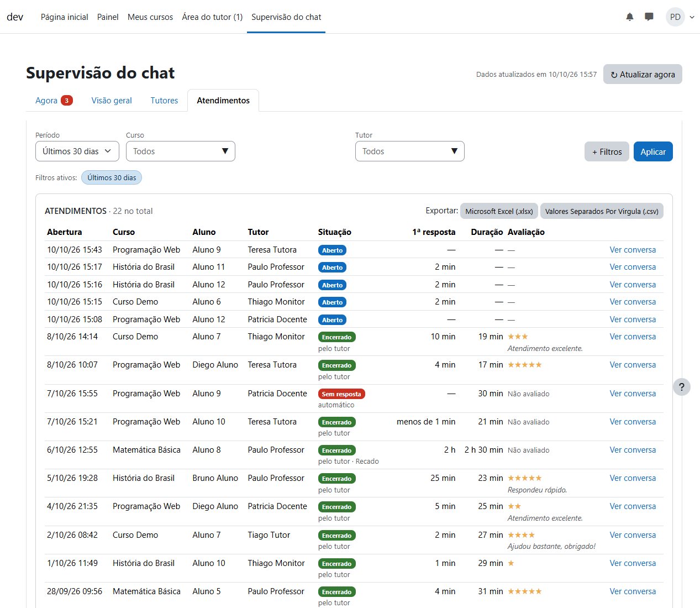700x608 pixels.
Task: Open the messages speech bubble icon
Action: pos(649,17)
